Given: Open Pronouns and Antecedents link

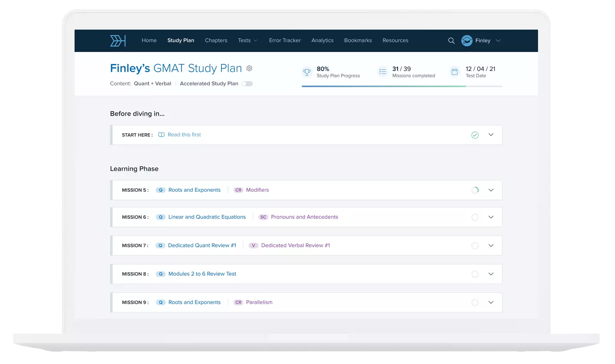Looking at the screenshot, I should [x=305, y=217].
